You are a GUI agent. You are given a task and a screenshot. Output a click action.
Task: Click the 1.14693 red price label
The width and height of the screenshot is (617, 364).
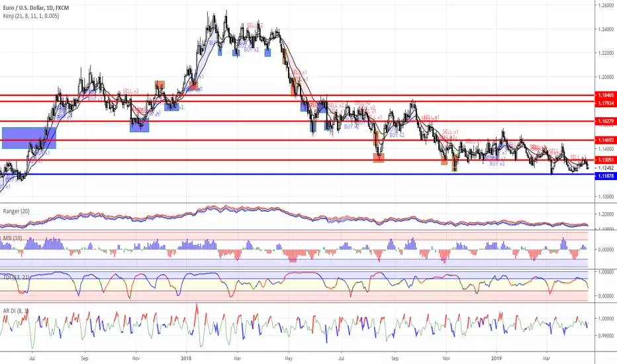pyautogui.click(x=606, y=140)
